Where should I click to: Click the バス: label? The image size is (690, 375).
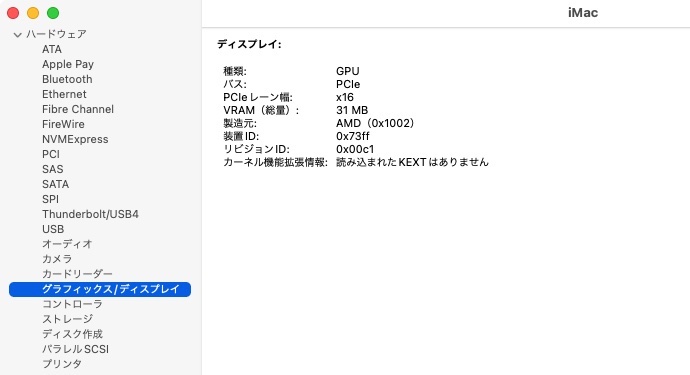point(235,84)
